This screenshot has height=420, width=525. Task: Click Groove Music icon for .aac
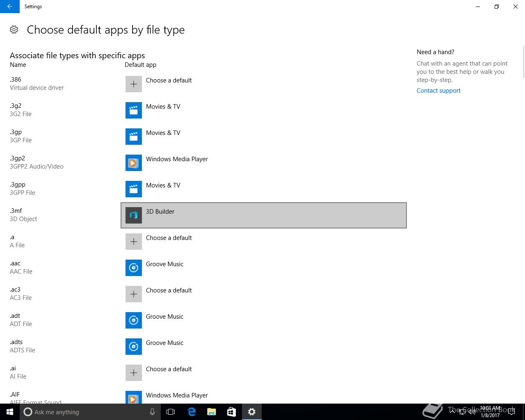point(134,268)
